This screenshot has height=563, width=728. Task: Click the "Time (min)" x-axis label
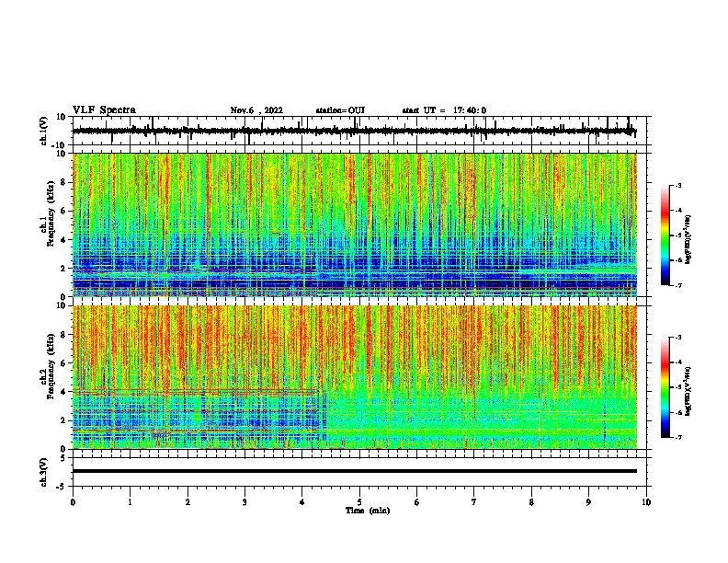pyautogui.click(x=368, y=511)
